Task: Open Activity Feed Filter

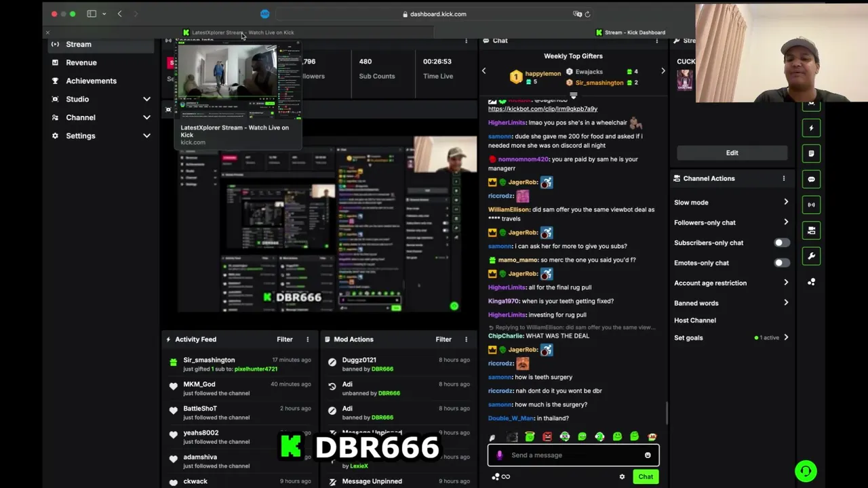Action: click(285, 340)
